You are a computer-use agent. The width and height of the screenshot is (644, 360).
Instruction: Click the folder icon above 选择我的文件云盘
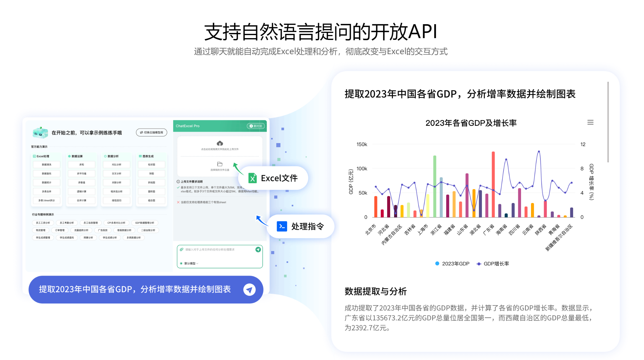click(219, 164)
